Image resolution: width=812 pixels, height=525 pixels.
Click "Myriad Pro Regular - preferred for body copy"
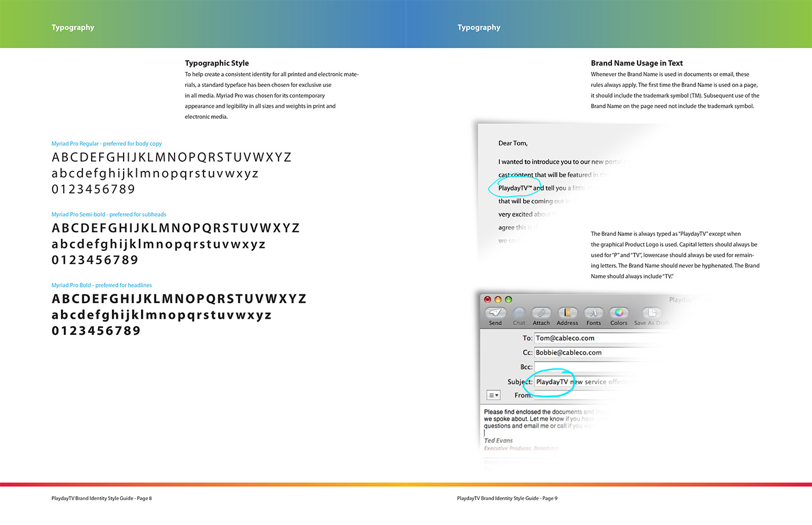pyautogui.click(x=107, y=144)
